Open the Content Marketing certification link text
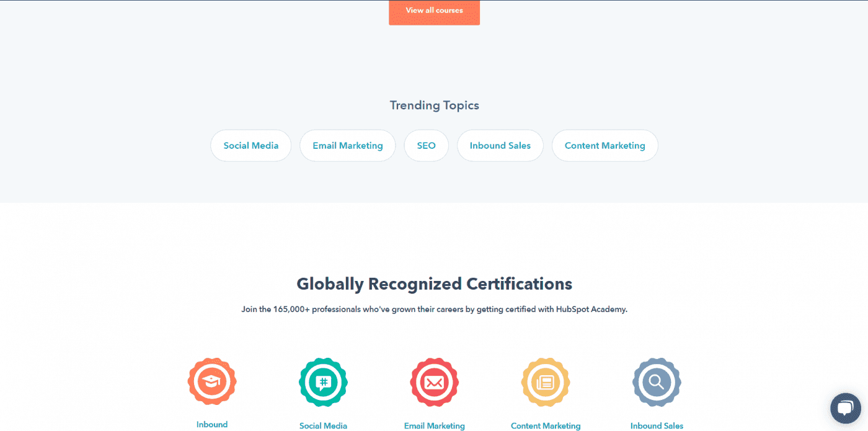 tap(546, 426)
